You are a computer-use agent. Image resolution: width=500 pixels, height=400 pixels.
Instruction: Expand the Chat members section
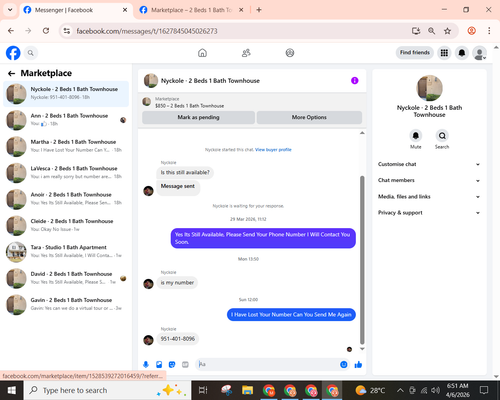click(x=429, y=180)
